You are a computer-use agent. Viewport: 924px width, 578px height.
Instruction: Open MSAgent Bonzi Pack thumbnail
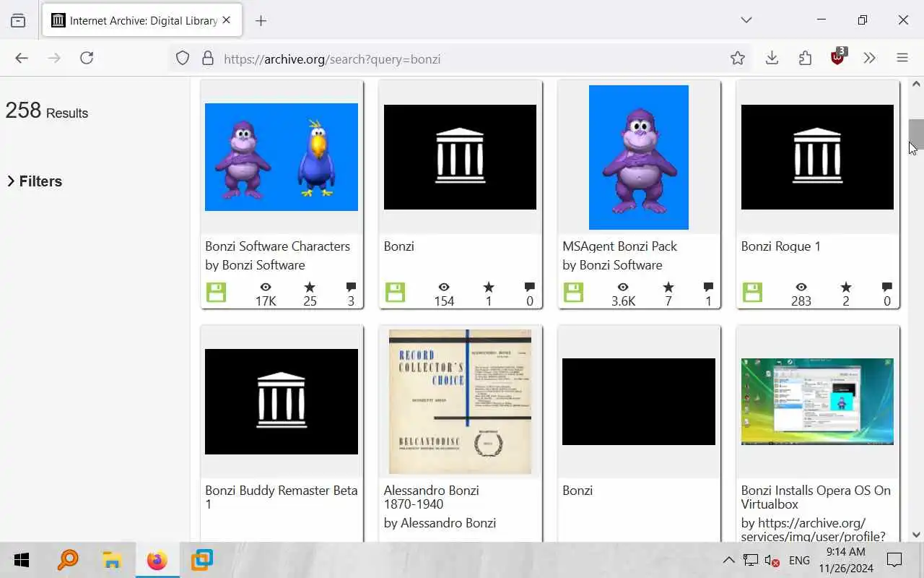[639, 157]
